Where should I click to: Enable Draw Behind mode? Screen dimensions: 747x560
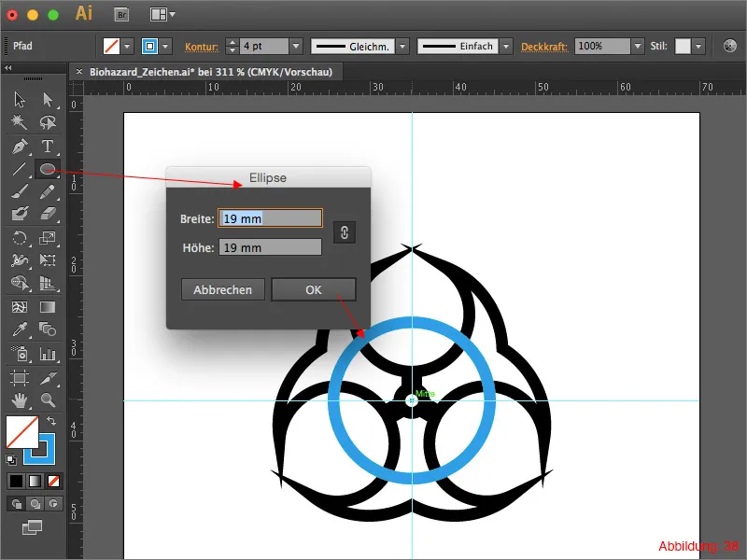(x=35, y=503)
